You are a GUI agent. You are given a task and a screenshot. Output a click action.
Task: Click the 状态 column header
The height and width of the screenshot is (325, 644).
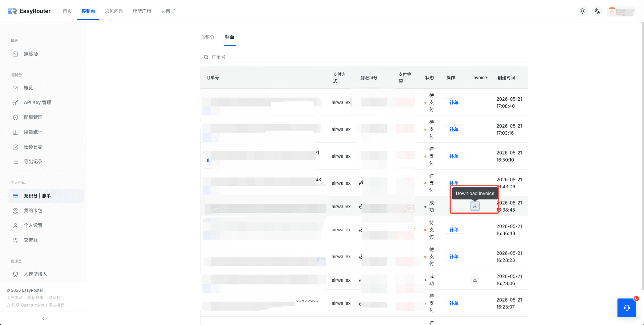pyautogui.click(x=429, y=78)
